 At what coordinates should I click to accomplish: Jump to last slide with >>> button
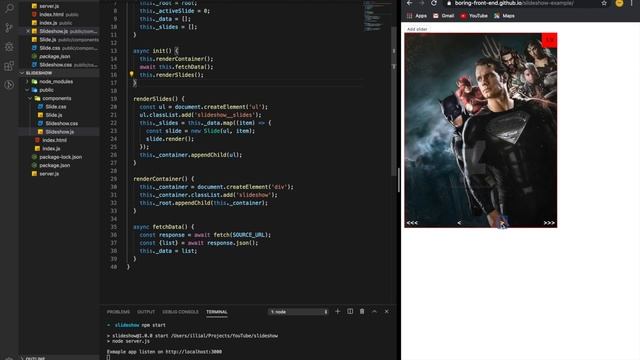[x=549, y=223]
